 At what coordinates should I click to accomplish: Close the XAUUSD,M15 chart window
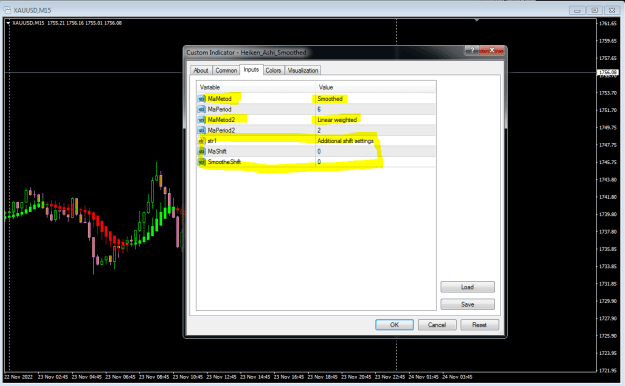click(x=612, y=10)
